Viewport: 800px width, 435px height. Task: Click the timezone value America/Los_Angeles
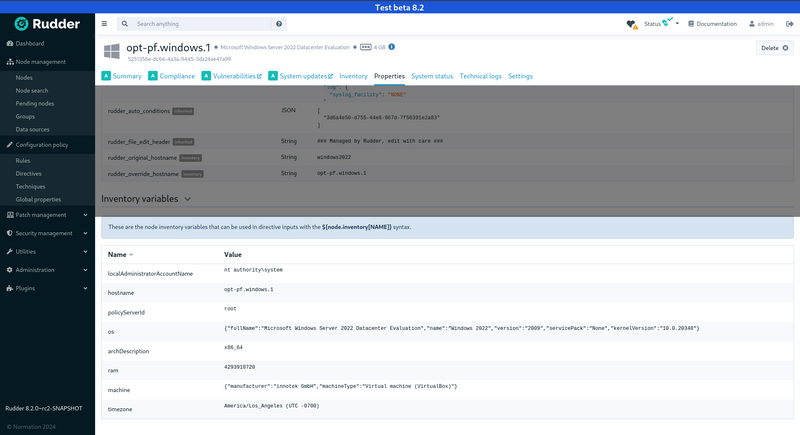[x=271, y=406]
